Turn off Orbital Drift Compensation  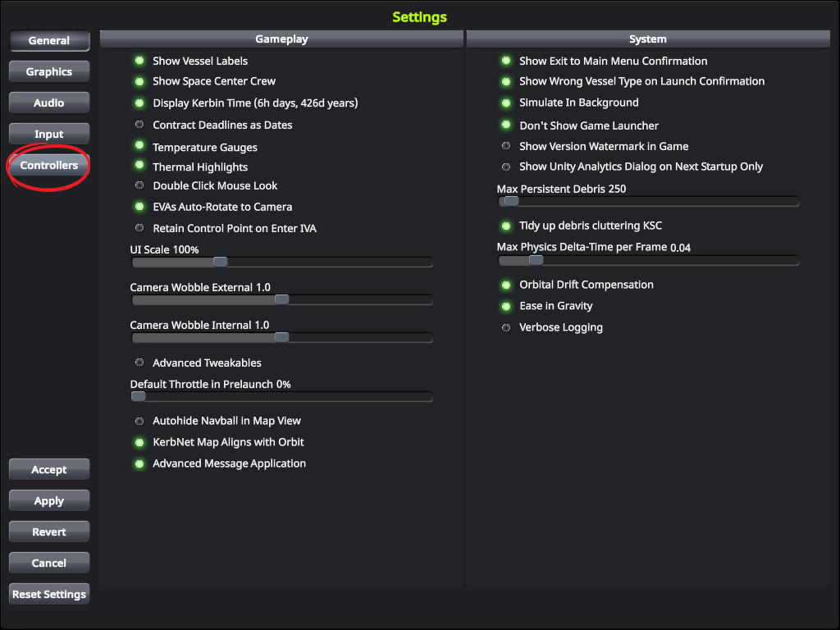coord(506,285)
